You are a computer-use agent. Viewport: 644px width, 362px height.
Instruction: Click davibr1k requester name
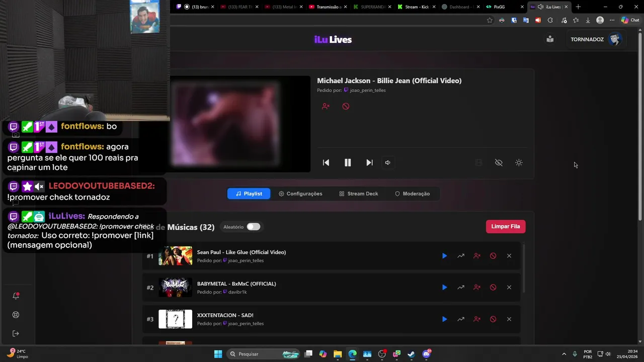click(x=237, y=292)
